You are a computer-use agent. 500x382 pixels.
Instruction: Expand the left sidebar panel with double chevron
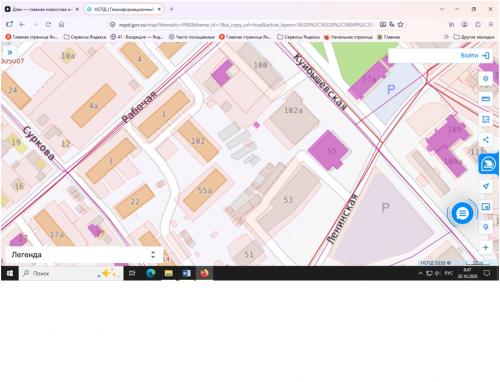(x=10, y=52)
